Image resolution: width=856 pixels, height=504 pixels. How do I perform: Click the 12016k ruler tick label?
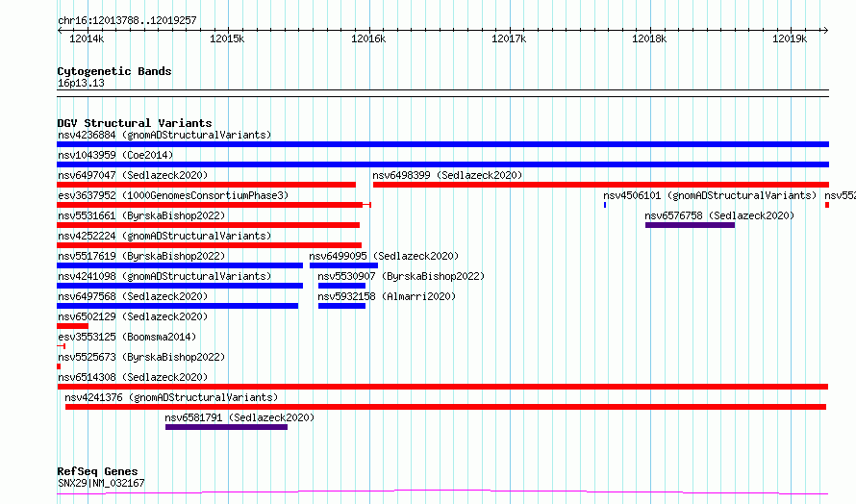click(368, 38)
